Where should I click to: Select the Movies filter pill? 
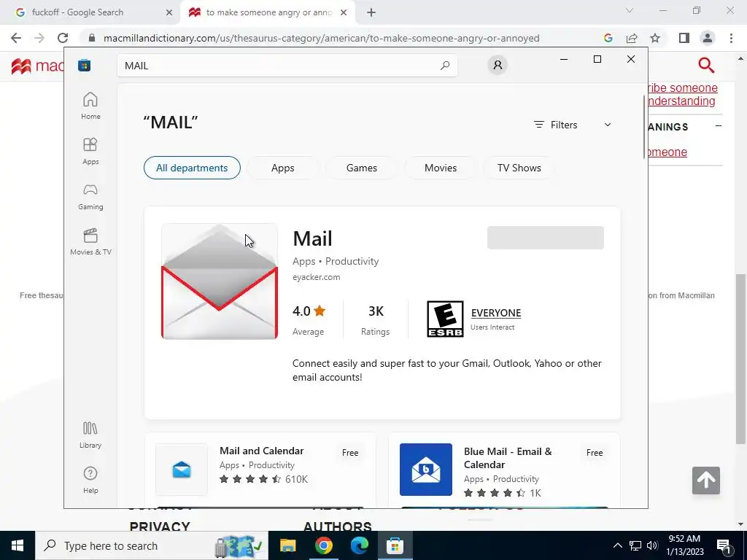[x=441, y=168]
